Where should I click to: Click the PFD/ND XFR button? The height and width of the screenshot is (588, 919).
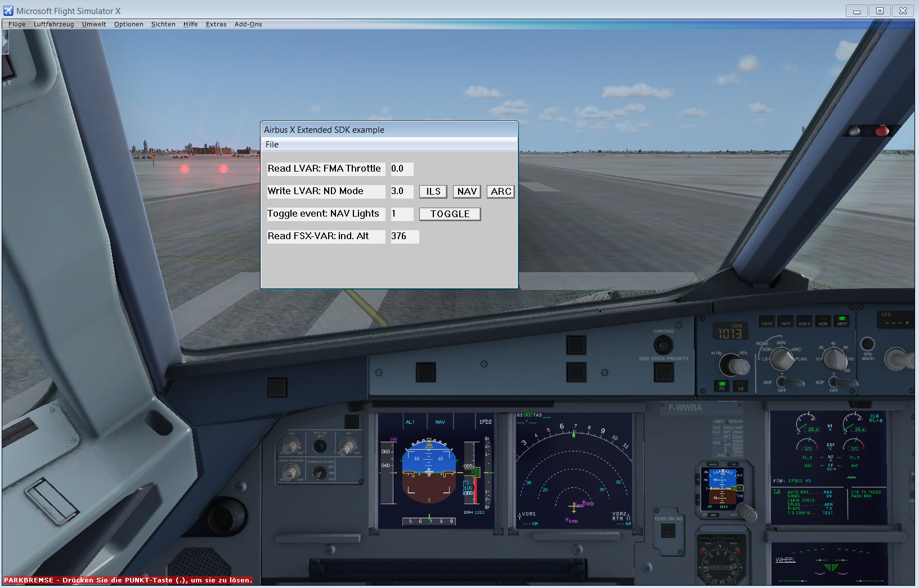point(320,447)
